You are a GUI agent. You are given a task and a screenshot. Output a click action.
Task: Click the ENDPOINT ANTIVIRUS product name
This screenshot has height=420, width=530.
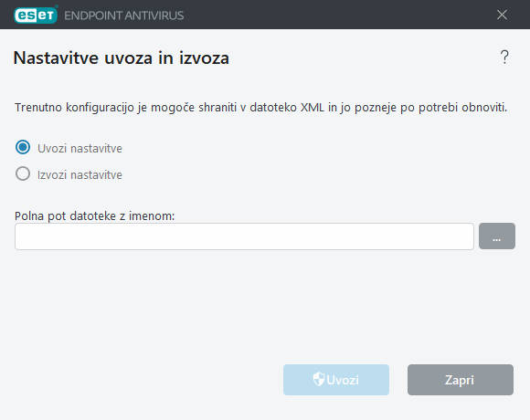click(x=123, y=16)
